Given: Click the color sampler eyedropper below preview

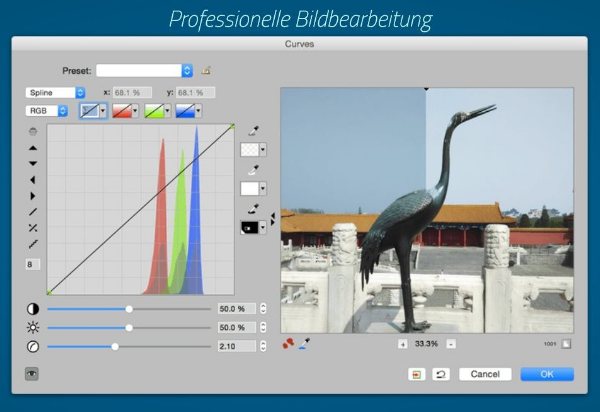Looking at the screenshot, I should 304,343.
